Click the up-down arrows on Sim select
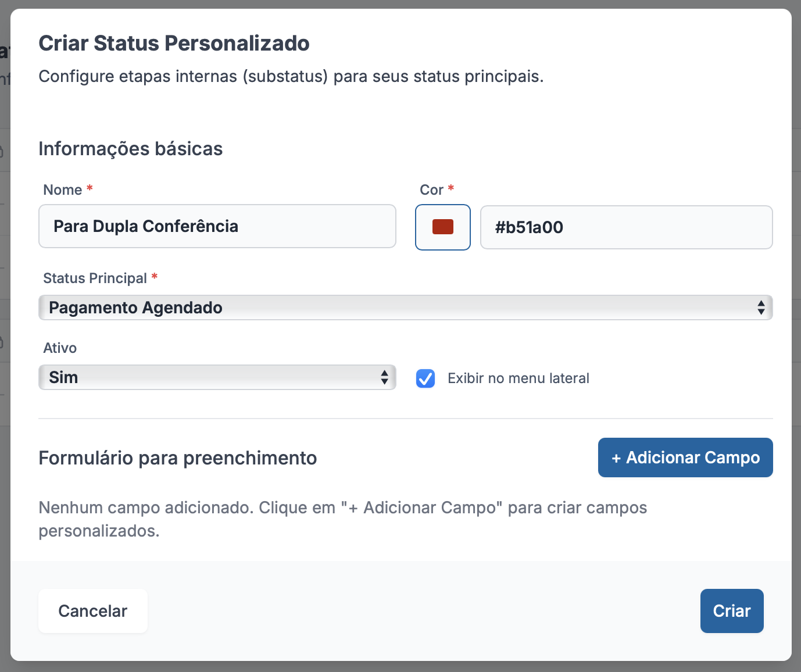 (384, 377)
